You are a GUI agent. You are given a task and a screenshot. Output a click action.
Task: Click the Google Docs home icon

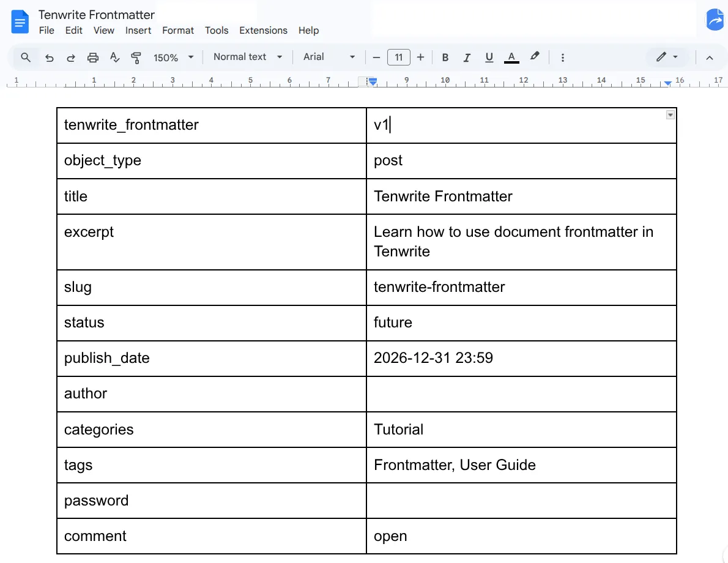pos(20,21)
